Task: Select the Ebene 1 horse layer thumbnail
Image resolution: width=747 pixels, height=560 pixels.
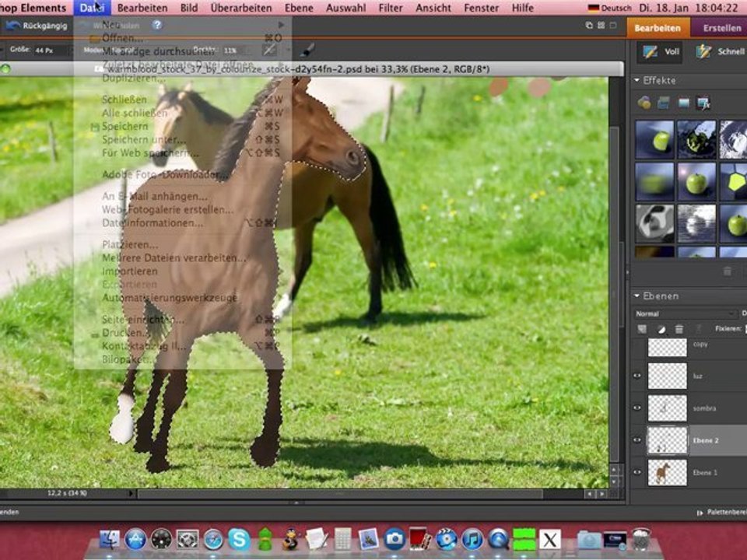Action: pyautogui.click(x=667, y=472)
